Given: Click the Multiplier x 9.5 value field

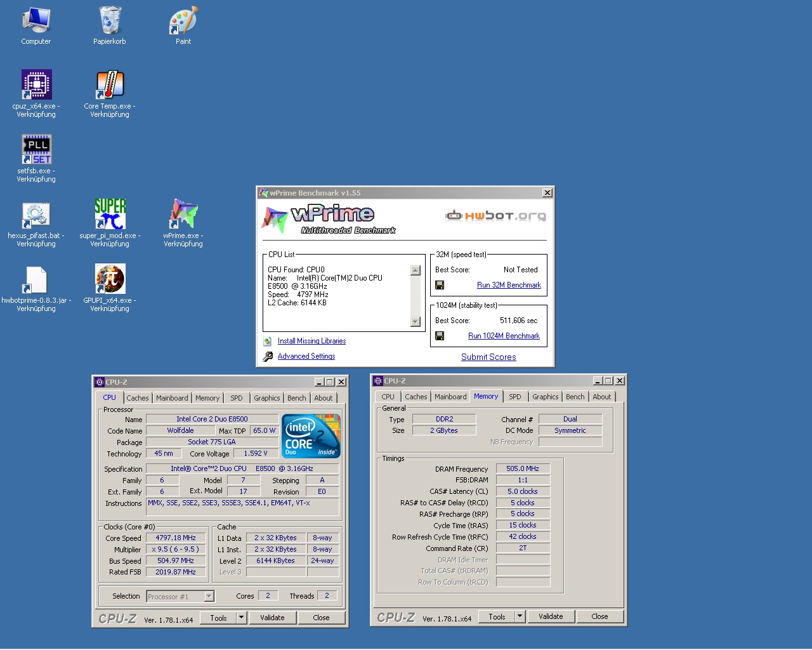Looking at the screenshot, I should [x=176, y=549].
